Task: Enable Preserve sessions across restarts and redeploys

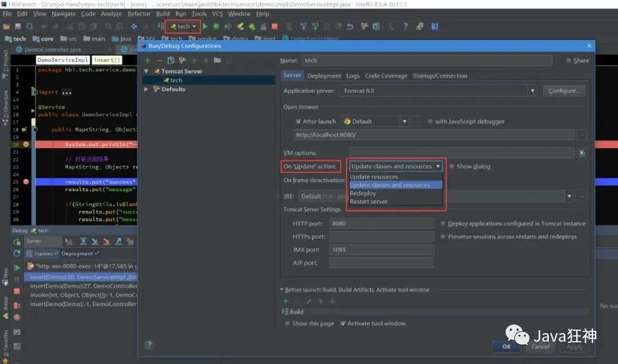Action: (443, 236)
